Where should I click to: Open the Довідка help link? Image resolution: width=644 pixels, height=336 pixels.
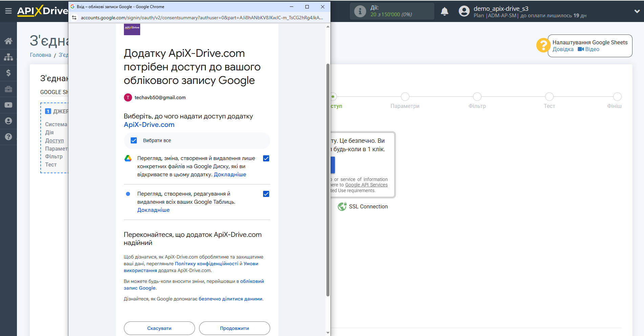pyautogui.click(x=563, y=49)
